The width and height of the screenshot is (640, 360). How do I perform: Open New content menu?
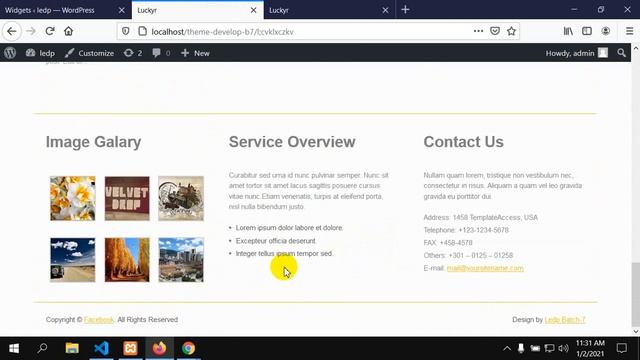[x=195, y=53]
